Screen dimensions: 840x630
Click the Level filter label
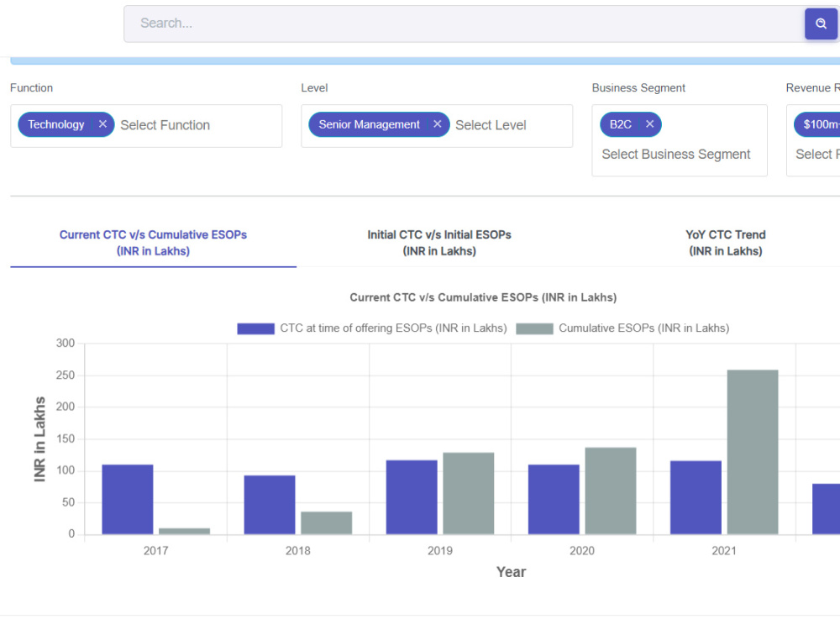point(314,88)
